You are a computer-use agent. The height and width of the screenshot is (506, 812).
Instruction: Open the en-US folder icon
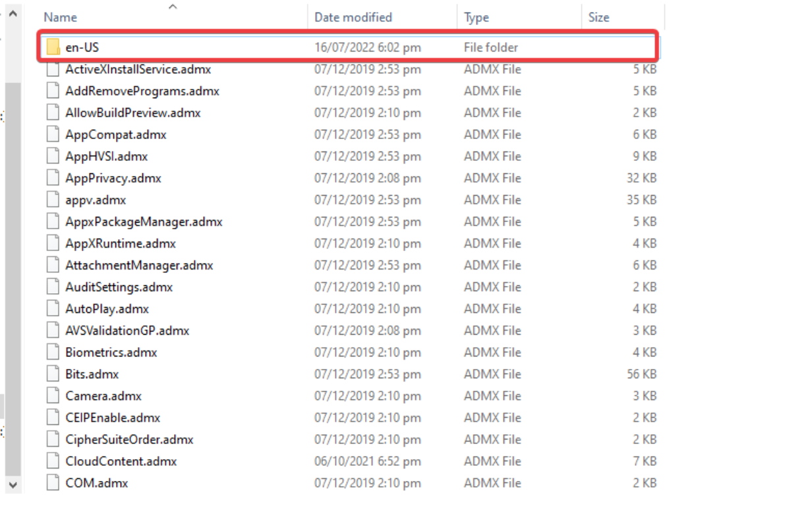53,47
